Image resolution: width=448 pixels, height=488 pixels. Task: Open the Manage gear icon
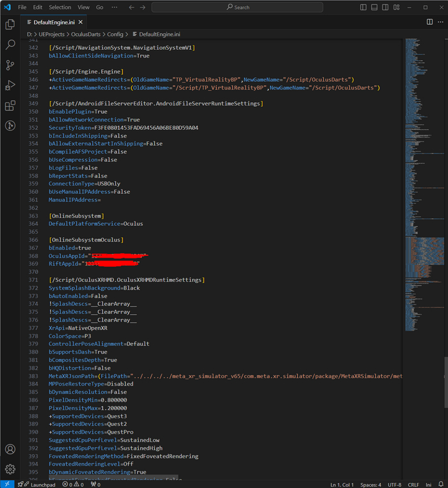point(10,469)
